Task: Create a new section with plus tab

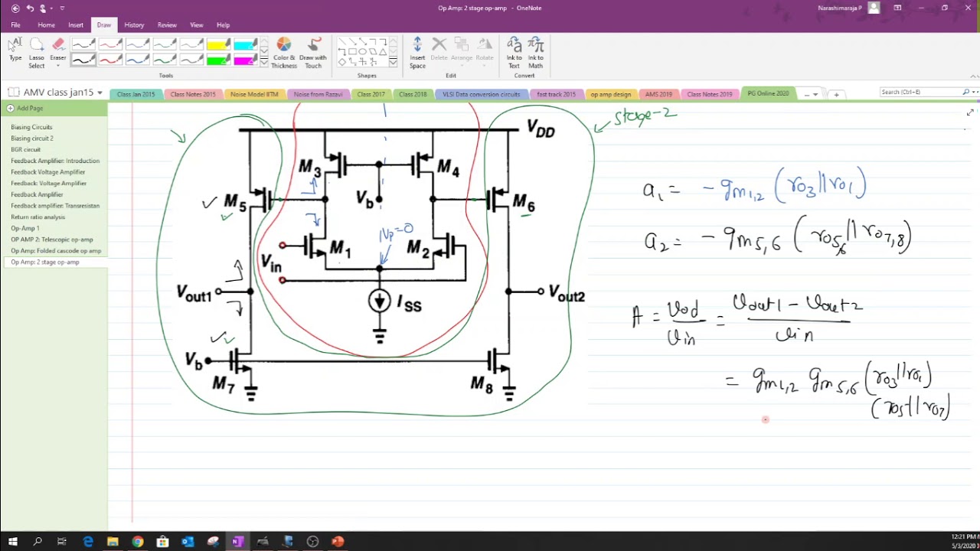Action: click(836, 94)
